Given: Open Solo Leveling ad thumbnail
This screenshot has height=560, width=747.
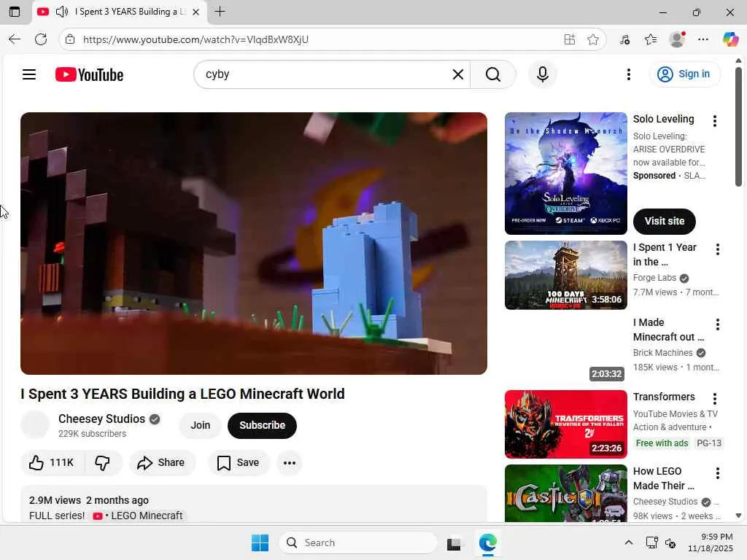Looking at the screenshot, I should coord(565,174).
